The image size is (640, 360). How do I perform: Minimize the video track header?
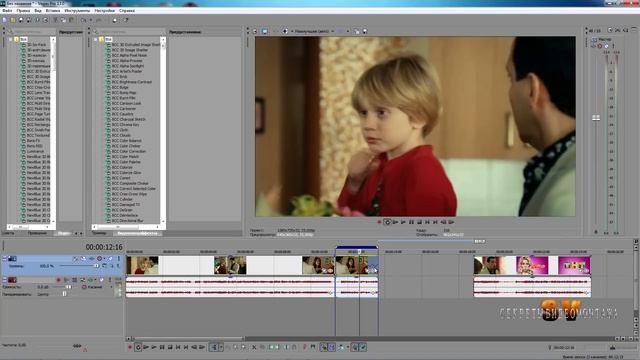4,258
